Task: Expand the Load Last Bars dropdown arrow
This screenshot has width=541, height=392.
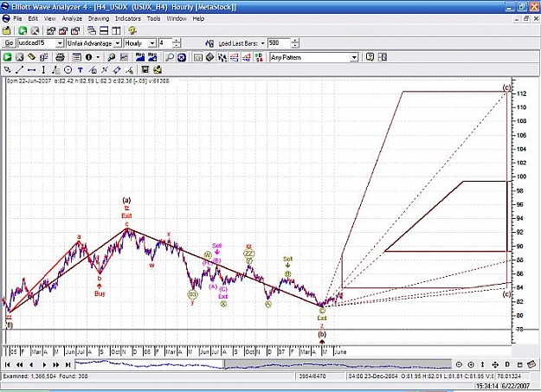Action: pos(263,43)
